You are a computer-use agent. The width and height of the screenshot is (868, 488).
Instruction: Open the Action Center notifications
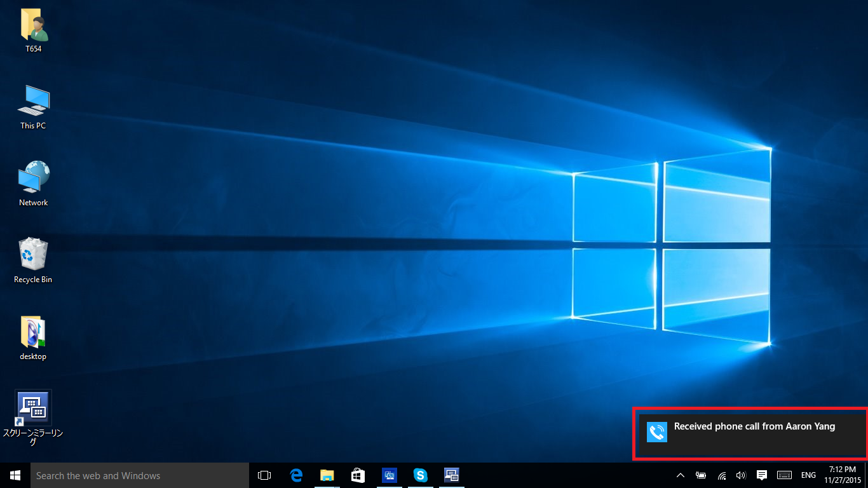(x=762, y=475)
